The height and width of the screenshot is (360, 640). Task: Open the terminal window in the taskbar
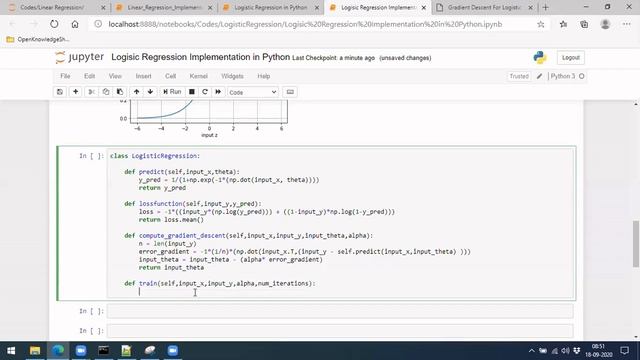coord(104,351)
